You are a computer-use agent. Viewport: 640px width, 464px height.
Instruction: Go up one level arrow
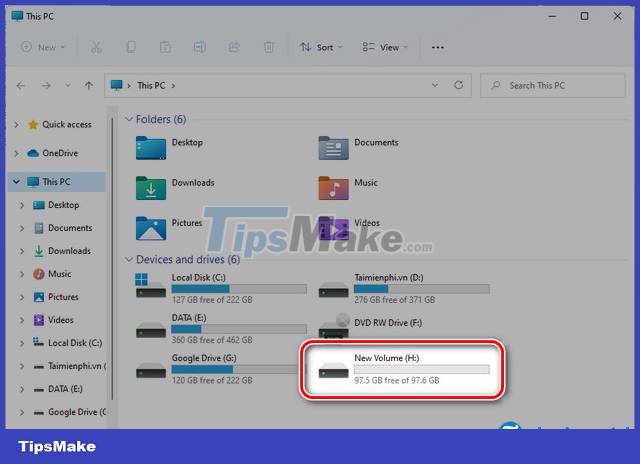(x=89, y=85)
